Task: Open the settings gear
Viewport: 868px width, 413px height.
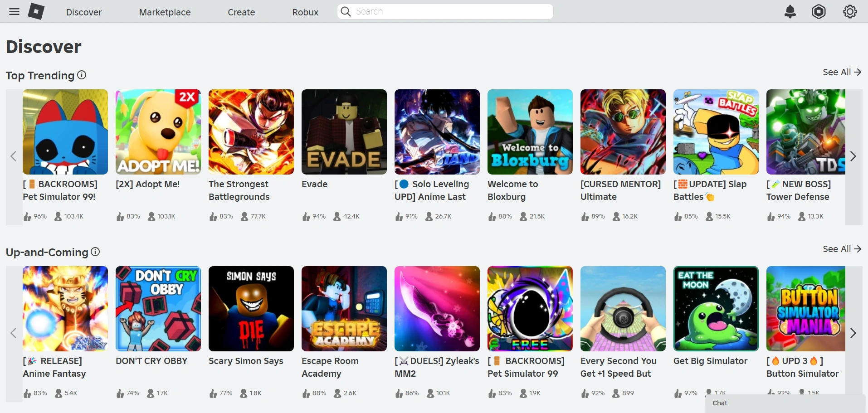Action: pos(850,12)
